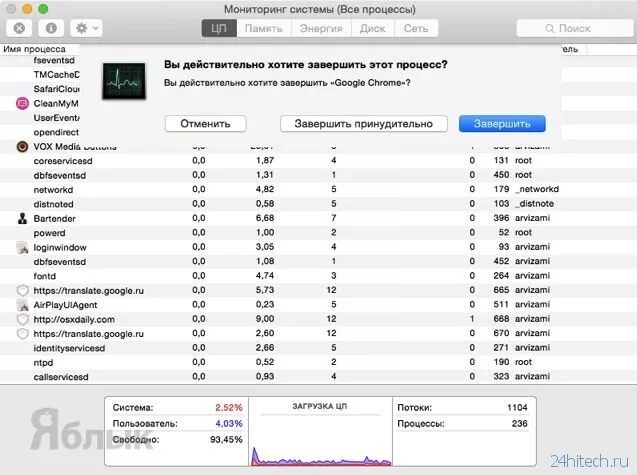
Task: Click PID 668 in the osxdaily row
Action: pyautogui.click(x=501, y=319)
